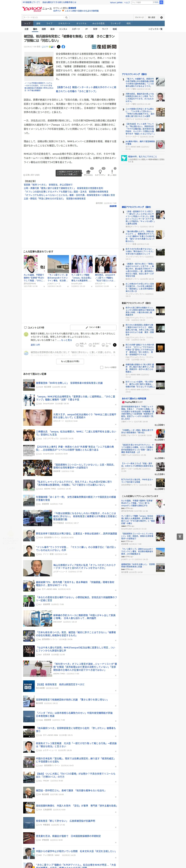Share article on X icon under headline
Image resolution: width=186 pixels, height=868 pixels.
59,47
